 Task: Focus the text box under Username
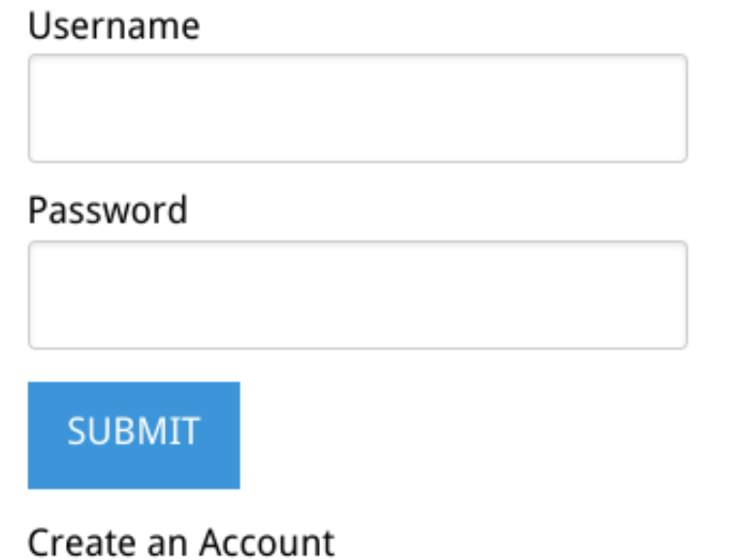click(357, 108)
